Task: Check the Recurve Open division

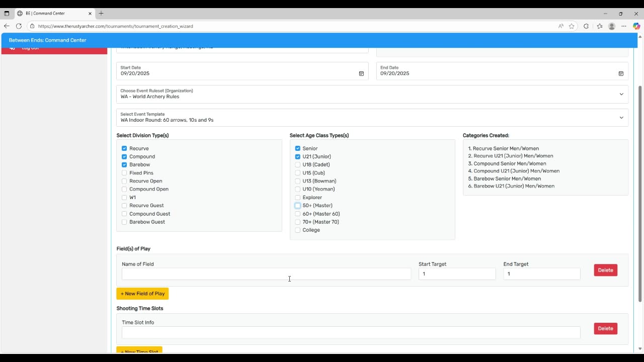Action: [124, 181]
